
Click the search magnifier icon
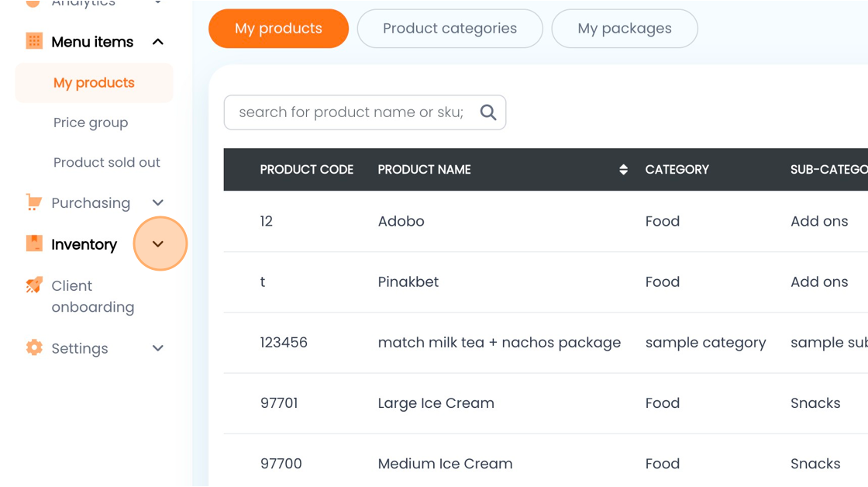coord(487,112)
